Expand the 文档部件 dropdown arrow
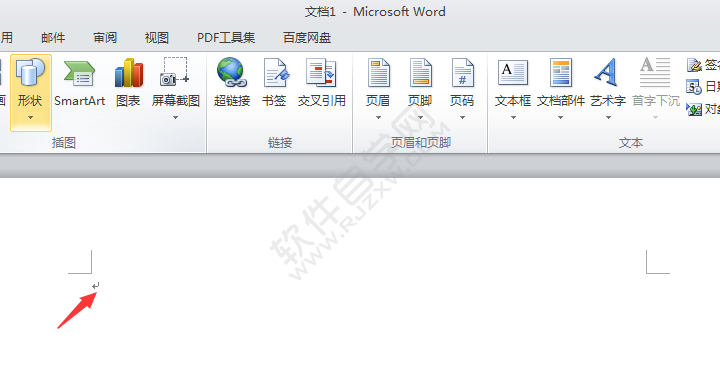The height and width of the screenshot is (383, 720). 560,118
